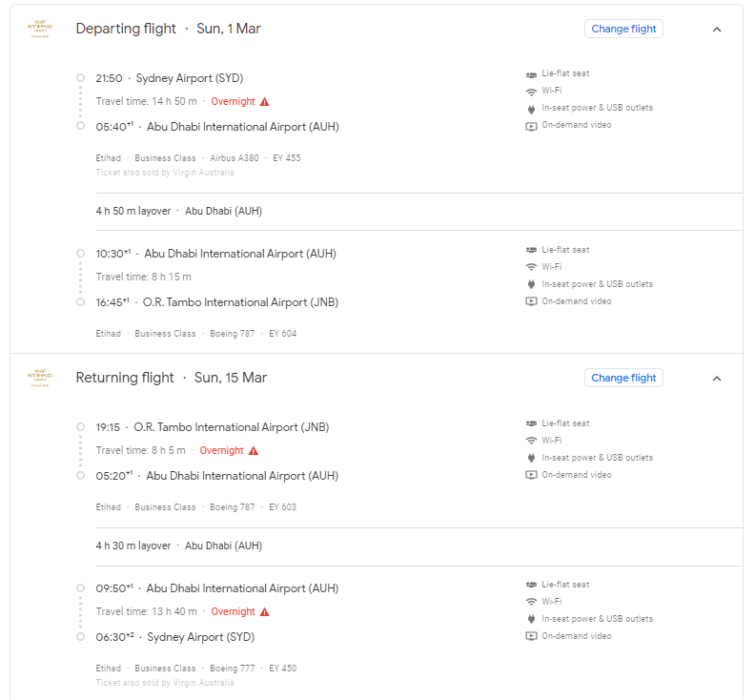Collapse the Returning flight details chevron
755x700 pixels.
tap(717, 379)
